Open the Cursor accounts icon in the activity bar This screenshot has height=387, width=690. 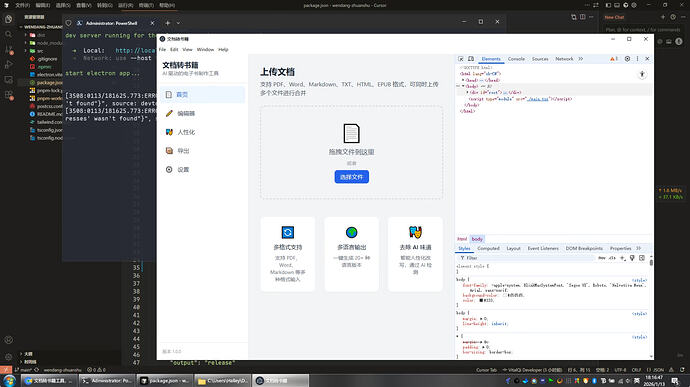8,340
